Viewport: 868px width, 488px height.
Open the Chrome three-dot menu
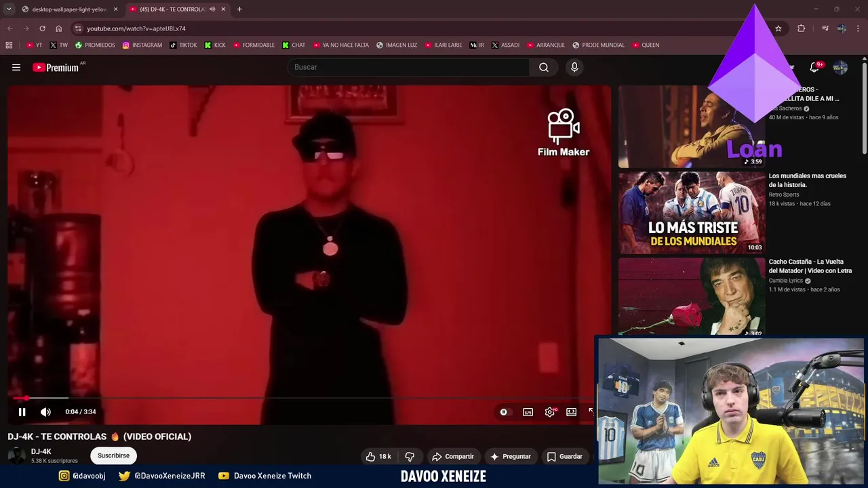pos(859,28)
